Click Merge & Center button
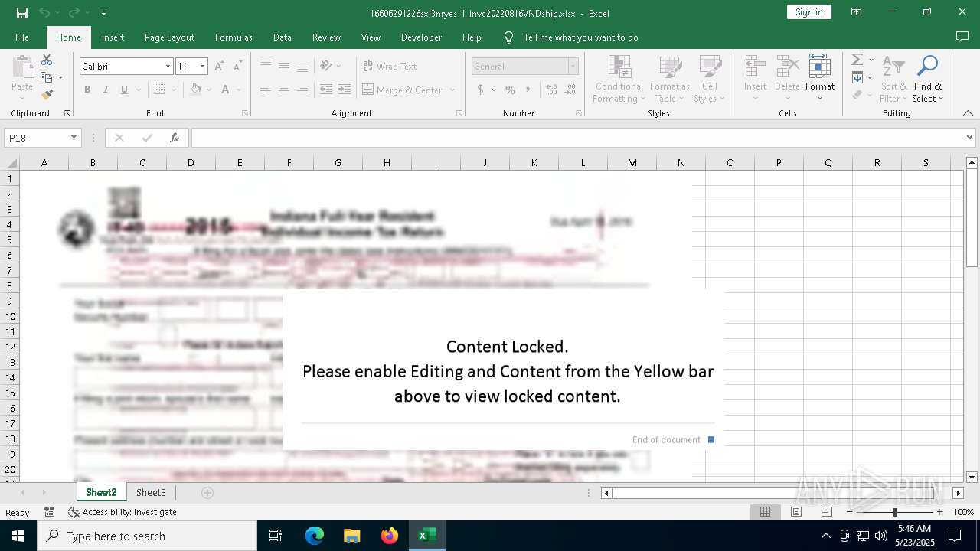The height and width of the screenshot is (551, 980). (x=403, y=90)
